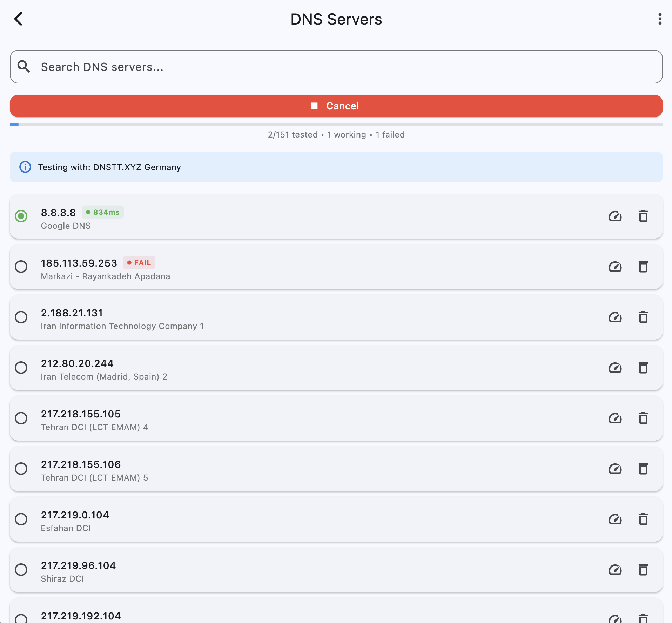The width and height of the screenshot is (672, 623).
Task: Click Testing with: DNSTT.XYZ Germany banner
Action: click(336, 167)
